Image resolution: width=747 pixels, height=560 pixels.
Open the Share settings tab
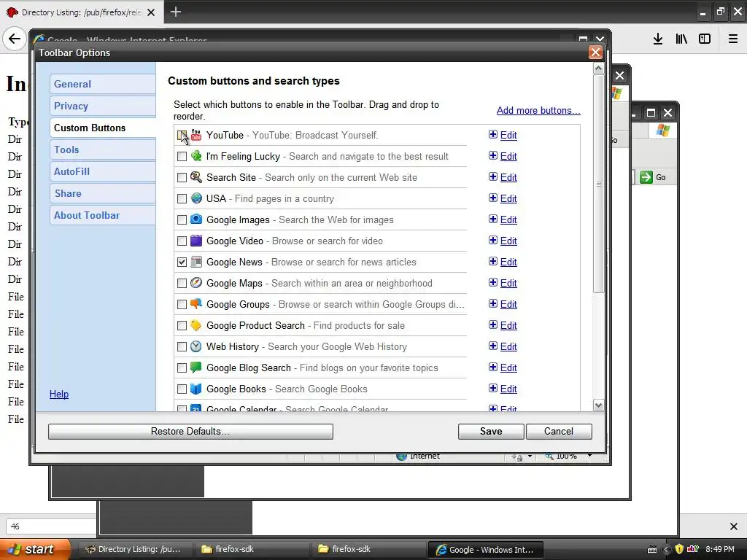point(102,193)
